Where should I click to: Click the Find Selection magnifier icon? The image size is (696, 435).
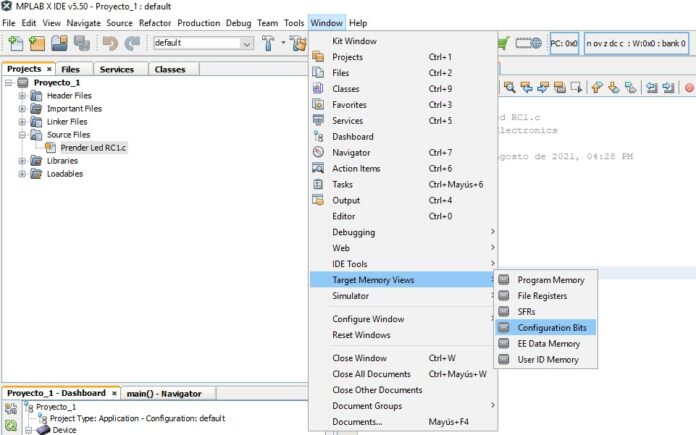click(511, 88)
